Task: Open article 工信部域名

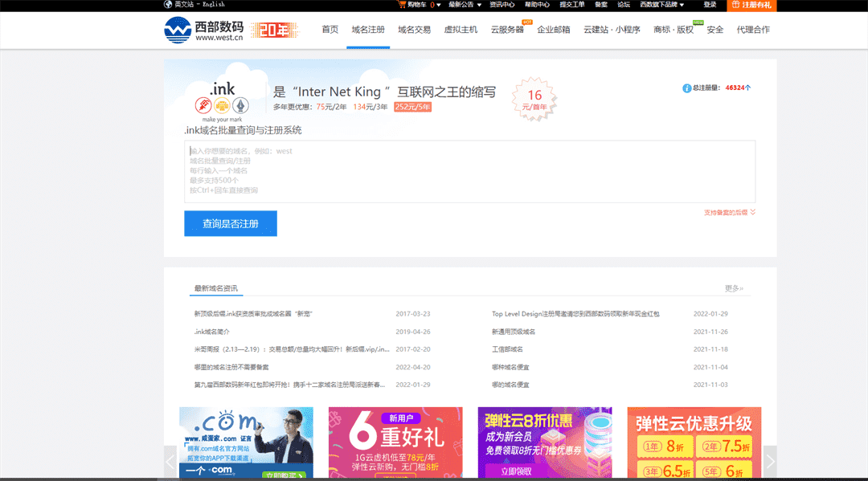Action: pyautogui.click(x=507, y=349)
